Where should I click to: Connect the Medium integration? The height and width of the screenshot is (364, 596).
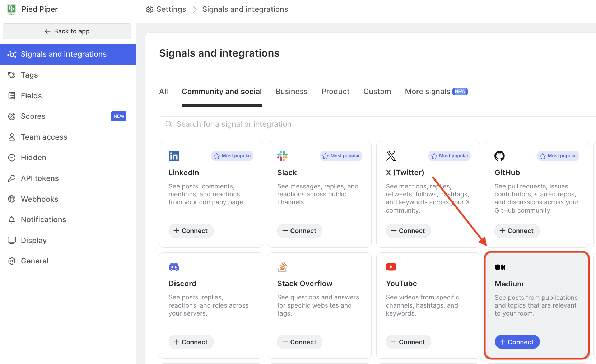[x=517, y=342]
